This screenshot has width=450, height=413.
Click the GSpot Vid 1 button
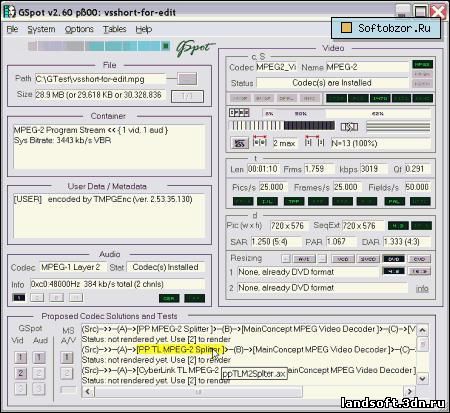[20, 357]
